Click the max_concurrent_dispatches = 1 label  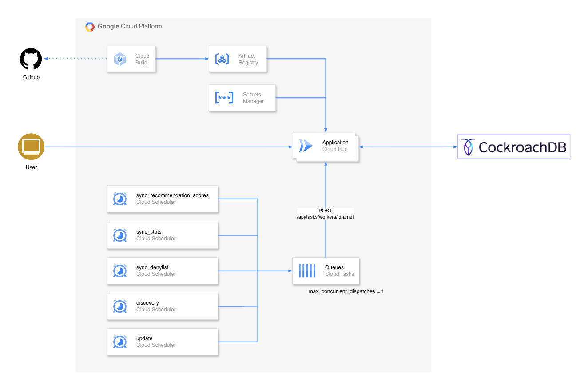(x=346, y=291)
